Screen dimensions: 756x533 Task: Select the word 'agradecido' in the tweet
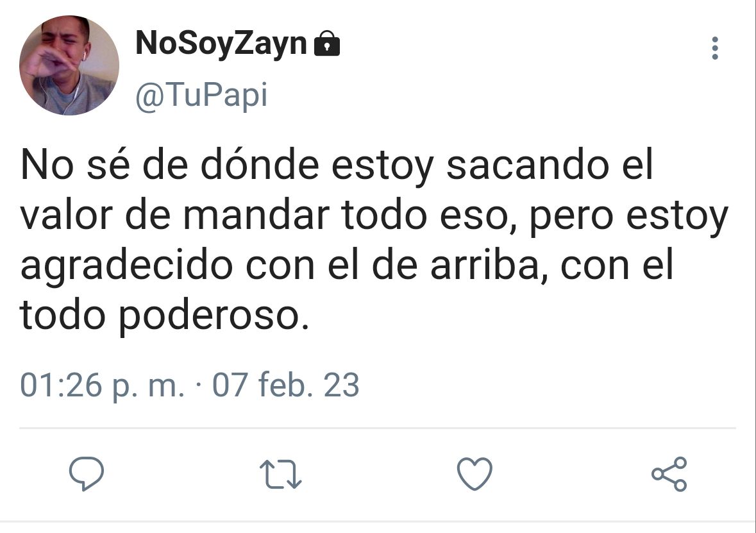tap(127, 267)
